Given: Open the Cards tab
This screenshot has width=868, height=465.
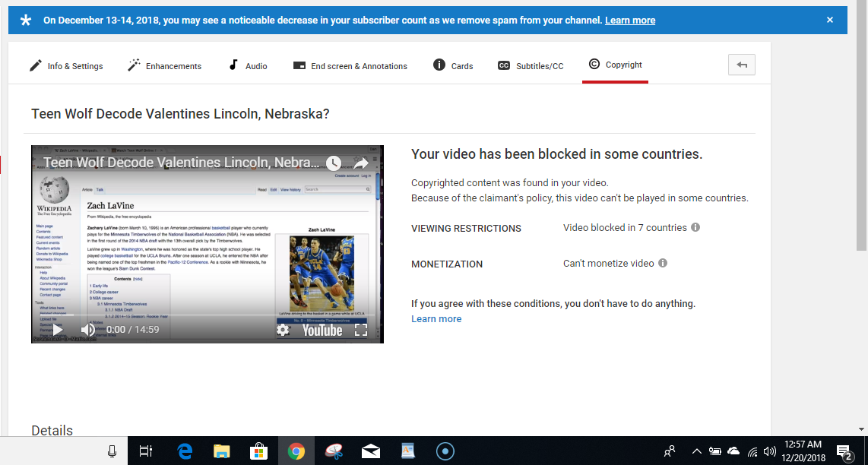Looking at the screenshot, I should pyautogui.click(x=453, y=66).
